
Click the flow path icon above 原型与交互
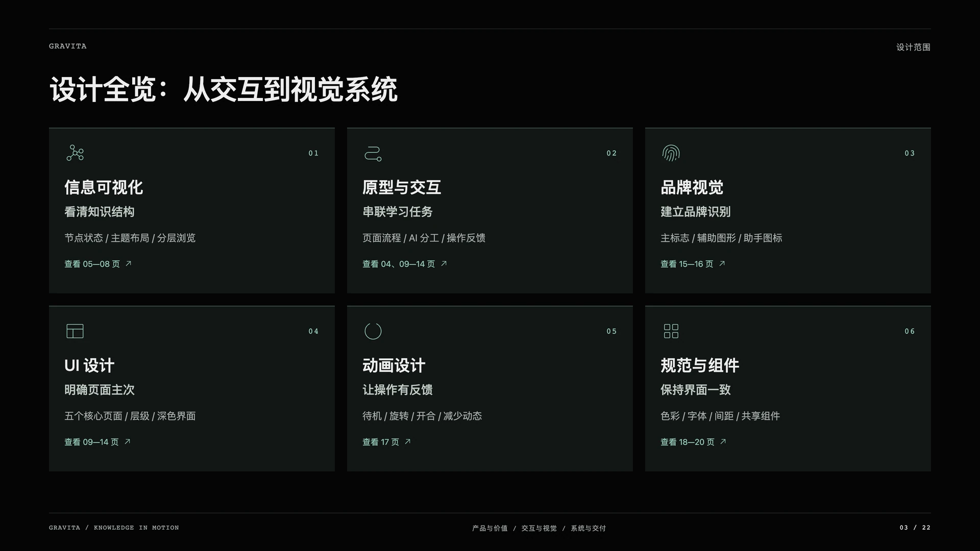373,154
